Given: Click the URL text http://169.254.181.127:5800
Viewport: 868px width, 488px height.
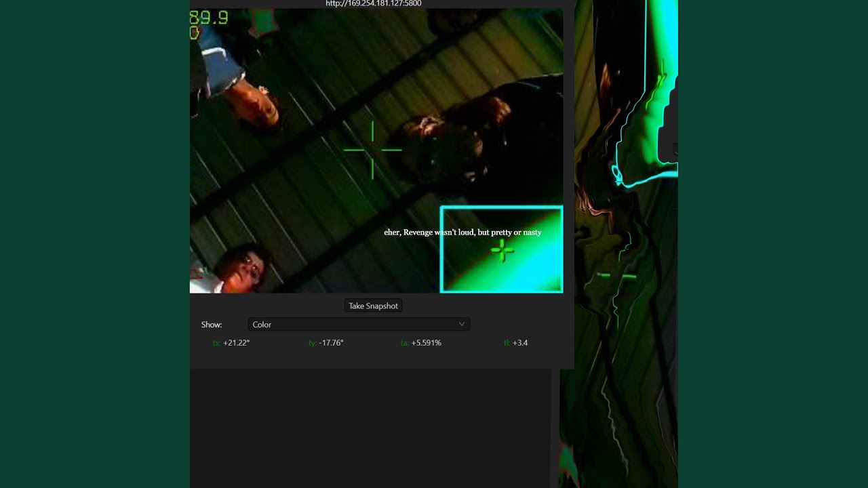Looking at the screenshot, I should tap(374, 3).
